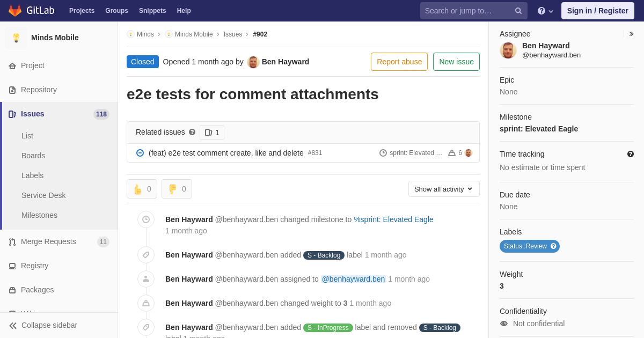Click the Report abuse button
The height and width of the screenshot is (338, 644).
tap(399, 62)
